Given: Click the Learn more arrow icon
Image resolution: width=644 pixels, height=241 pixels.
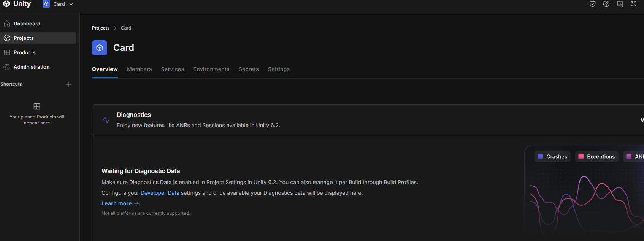Looking at the screenshot, I should 137,204.
